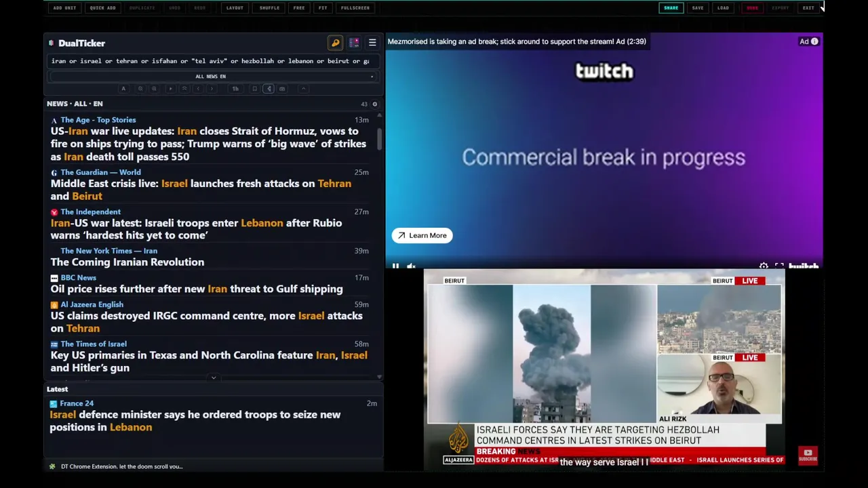The width and height of the screenshot is (868, 488).
Task: Click the key icon in DualTicker header
Action: (x=335, y=43)
